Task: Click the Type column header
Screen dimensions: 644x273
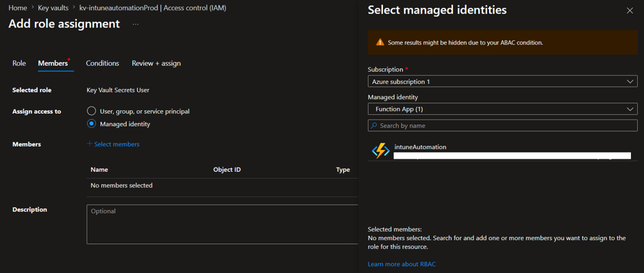Action: click(x=343, y=169)
